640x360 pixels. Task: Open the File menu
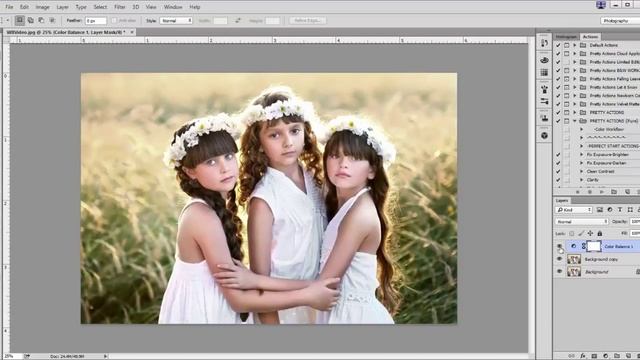pyautogui.click(x=9, y=7)
